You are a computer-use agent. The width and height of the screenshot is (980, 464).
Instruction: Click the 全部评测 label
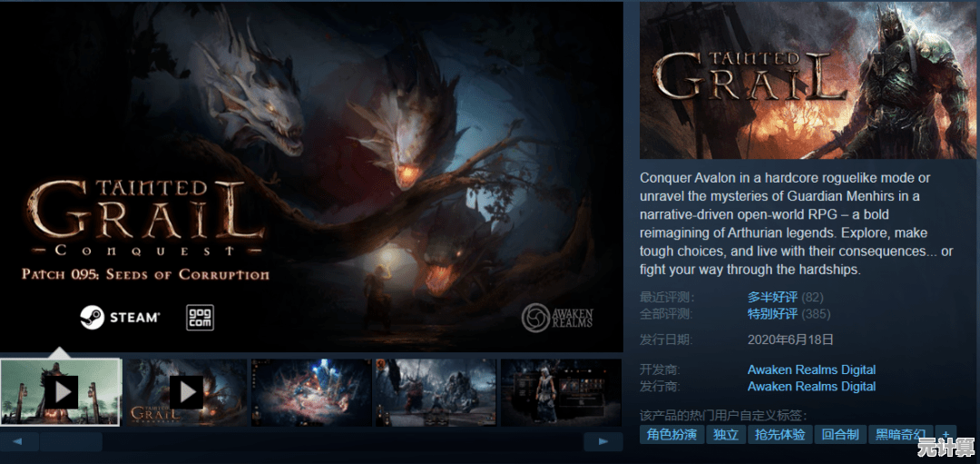pos(667,313)
